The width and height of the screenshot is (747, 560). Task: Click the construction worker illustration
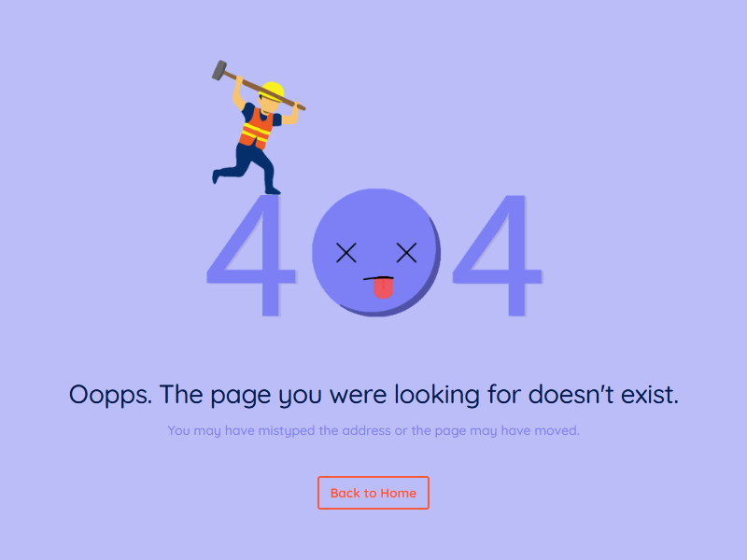[259, 128]
